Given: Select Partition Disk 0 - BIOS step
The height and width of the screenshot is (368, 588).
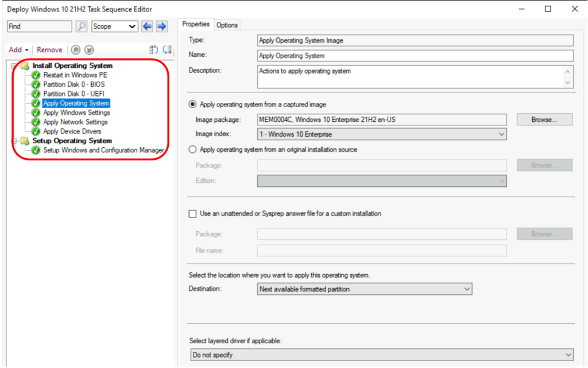Looking at the screenshot, I should [74, 85].
